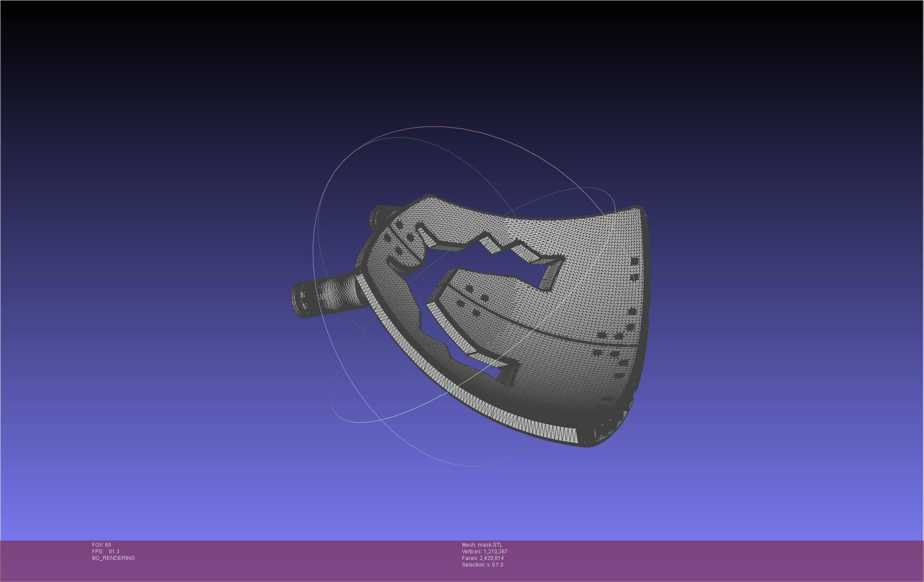Click the Faces: 2,420,814 text

click(483, 558)
